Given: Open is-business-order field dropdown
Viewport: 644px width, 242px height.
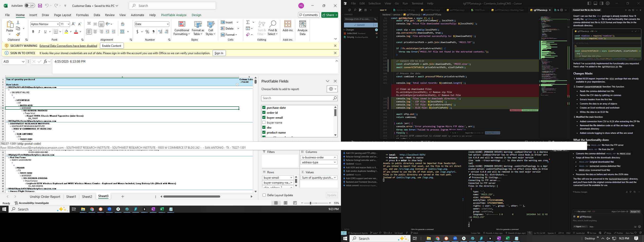Looking at the screenshot, I should (335, 157).
